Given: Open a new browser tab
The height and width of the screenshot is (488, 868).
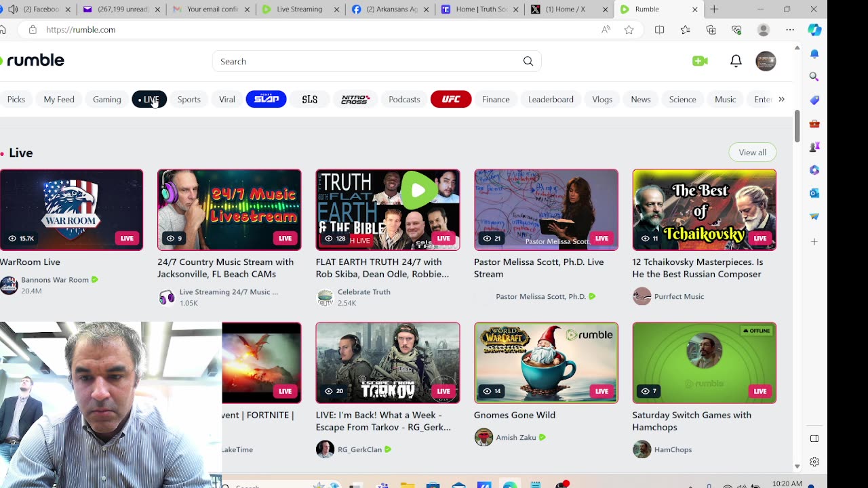Looking at the screenshot, I should [714, 9].
